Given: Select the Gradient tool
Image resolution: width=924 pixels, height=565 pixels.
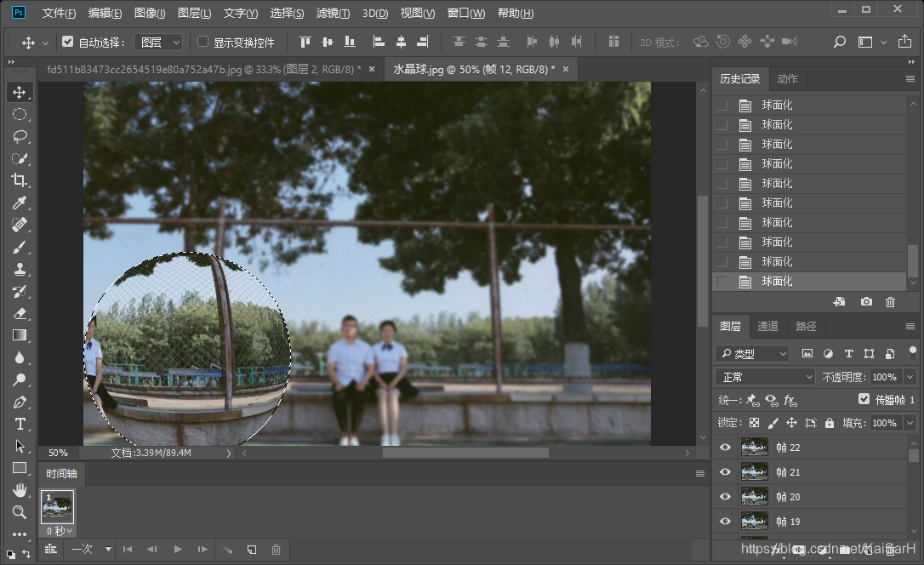Looking at the screenshot, I should coord(20,335).
